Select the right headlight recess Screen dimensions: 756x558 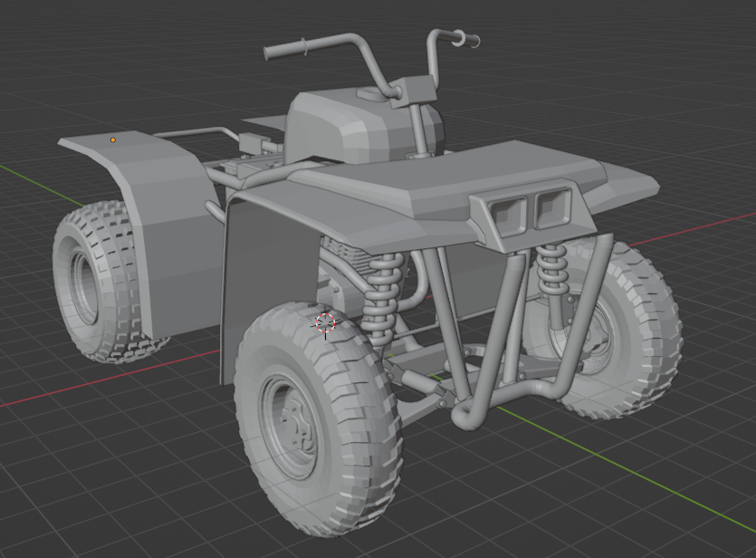point(551,208)
